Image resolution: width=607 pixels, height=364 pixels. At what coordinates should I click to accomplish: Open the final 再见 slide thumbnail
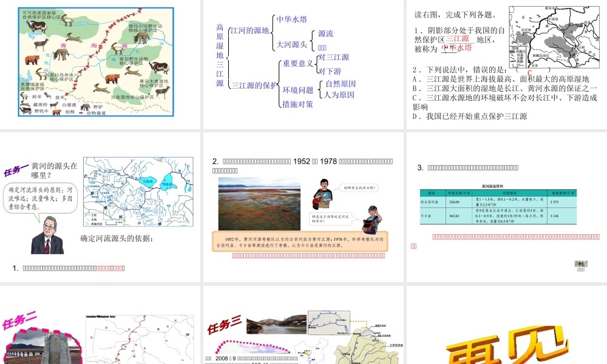(507, 325)
